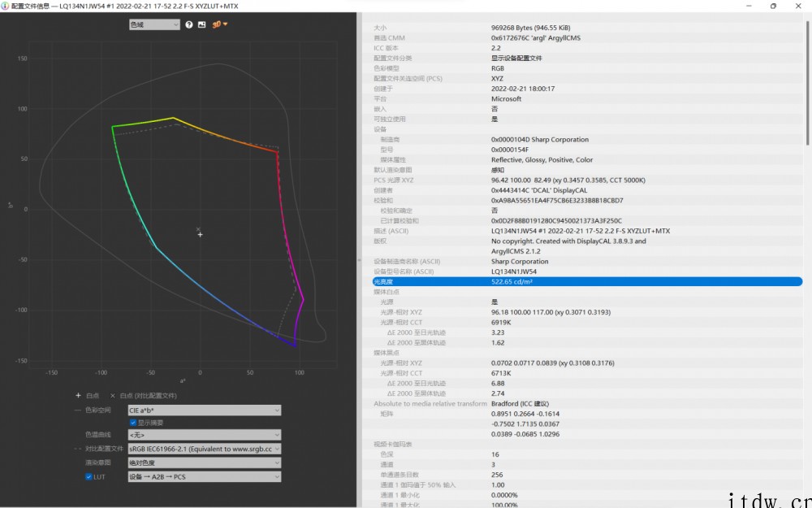Screen dimensions: 812x508
Task: Select the 96.18 100.00 117.00 white point row
Action: pos(587,312)
